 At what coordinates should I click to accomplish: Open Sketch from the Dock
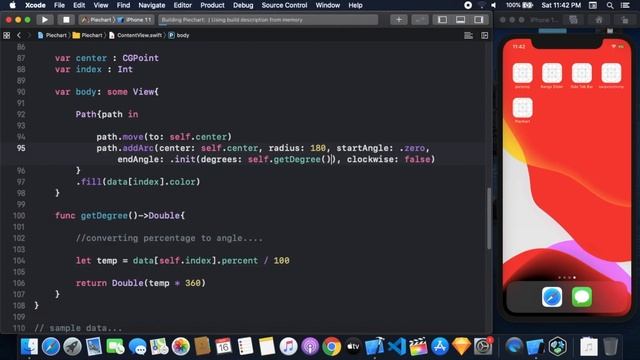click(461, 347)
